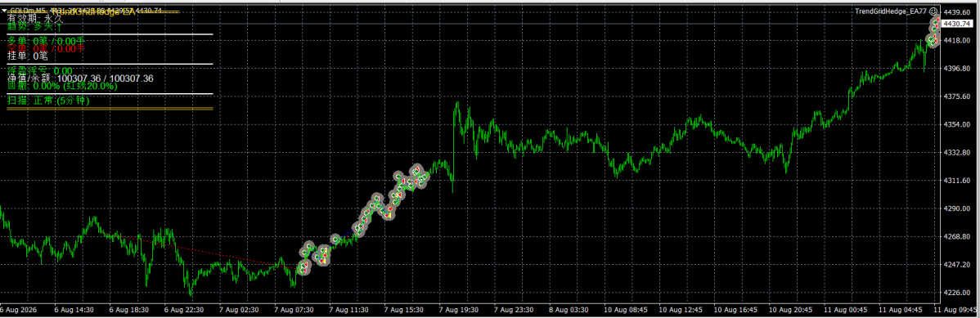Click the 7 Aug 07:30 time label
This screenshot has width=980, height=318.
click(294, 310)
